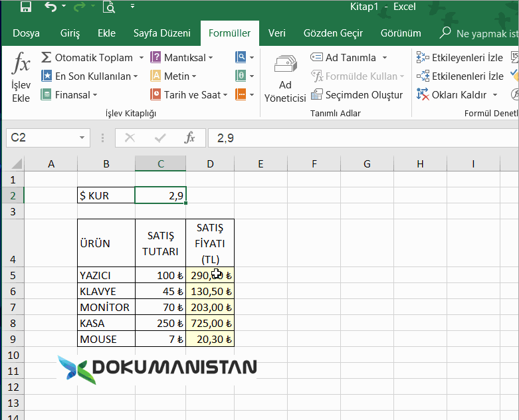Select row 5 header
The image size is (519, 420).
[13, 275]
